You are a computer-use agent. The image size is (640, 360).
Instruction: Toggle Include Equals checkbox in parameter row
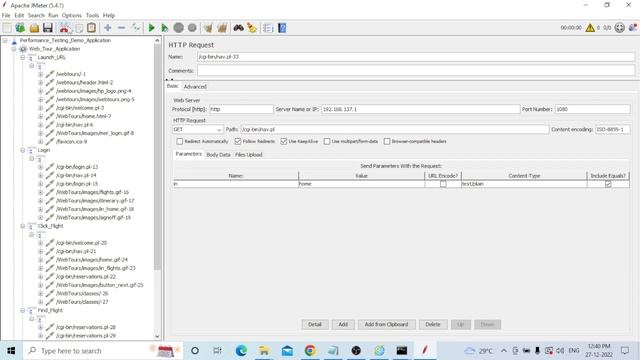(608, 184)
